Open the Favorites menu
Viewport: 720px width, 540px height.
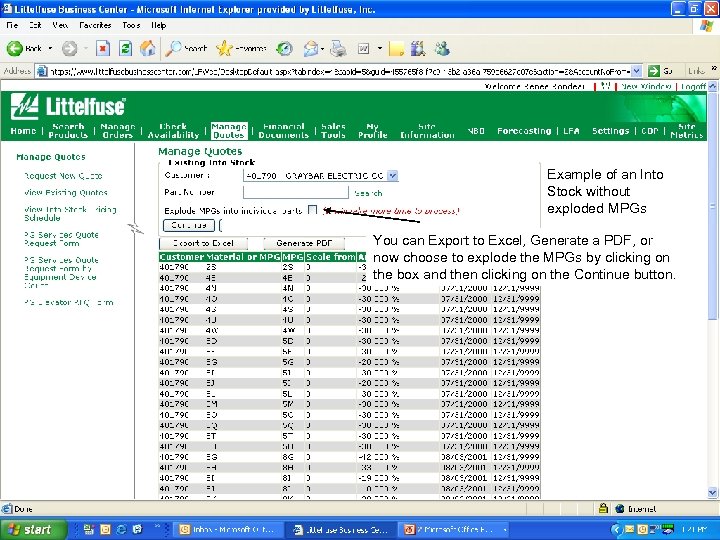coord(96,24)
